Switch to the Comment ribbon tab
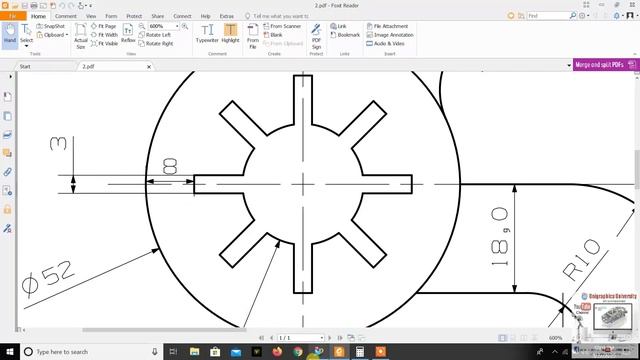The width and height of the screenshot is (640, 360). click(66, 16)
